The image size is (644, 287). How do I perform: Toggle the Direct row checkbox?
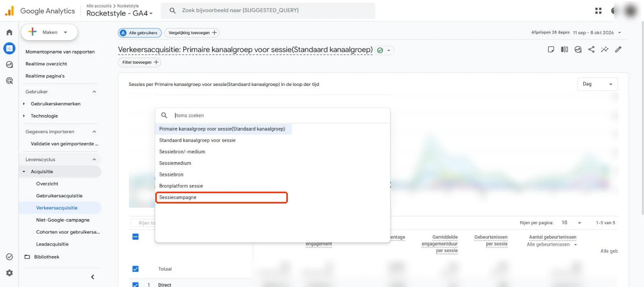click(136, 285)
